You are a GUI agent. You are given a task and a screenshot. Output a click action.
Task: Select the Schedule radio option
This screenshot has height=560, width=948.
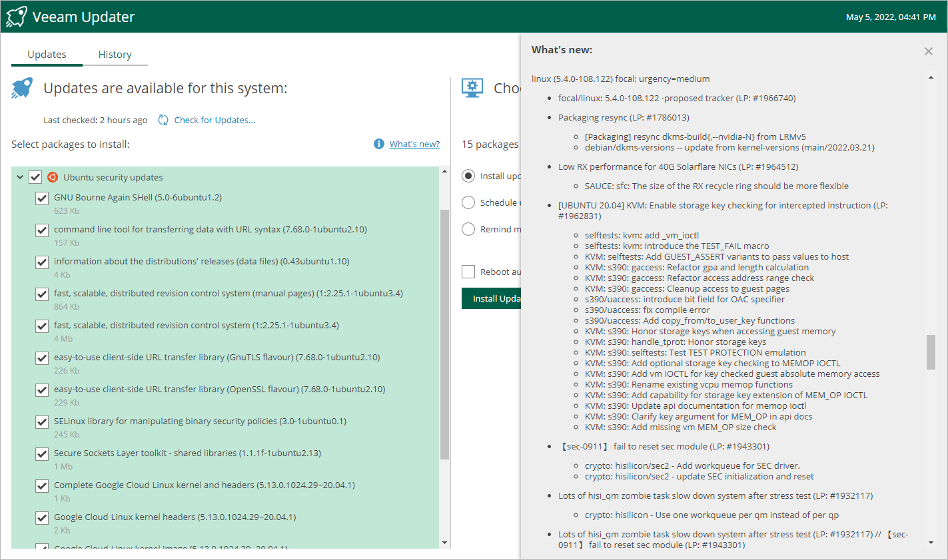tap(468, 202)
